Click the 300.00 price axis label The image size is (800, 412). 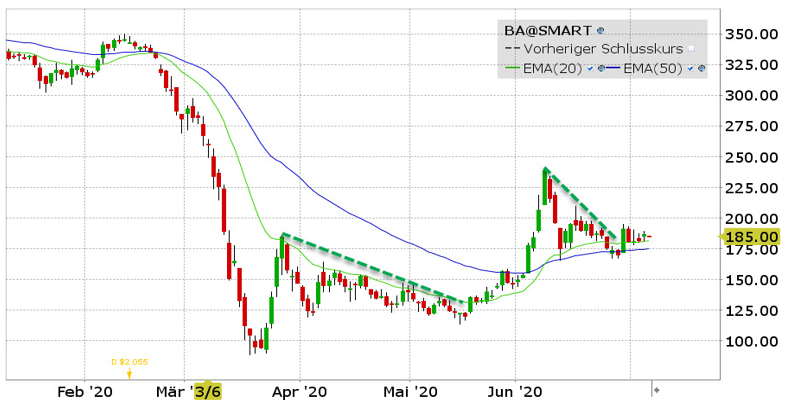pos(752,96)
